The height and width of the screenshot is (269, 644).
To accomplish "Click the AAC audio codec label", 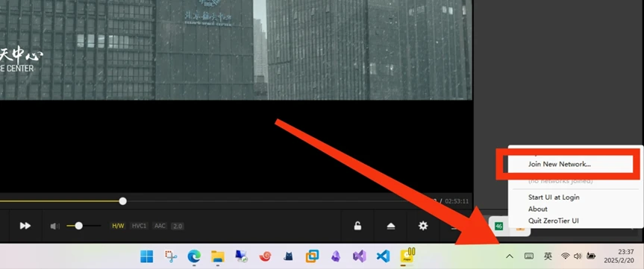I will pos(160,226).
